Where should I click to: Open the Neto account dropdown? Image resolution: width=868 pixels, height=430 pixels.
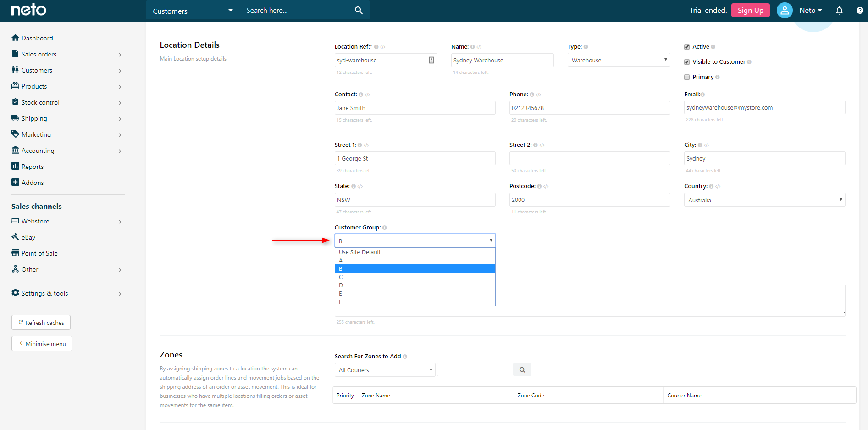[811, 11]
